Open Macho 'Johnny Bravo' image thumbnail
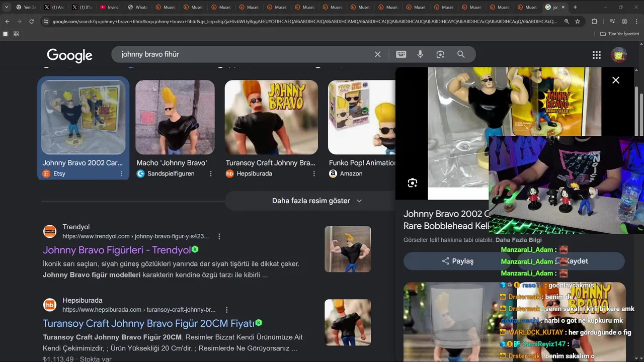This screenshot has height=362, width=644. (175, 117)
